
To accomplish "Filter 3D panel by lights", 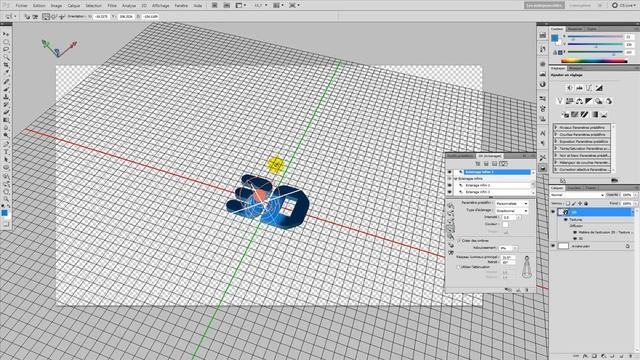I will click(x=503, y=164).
